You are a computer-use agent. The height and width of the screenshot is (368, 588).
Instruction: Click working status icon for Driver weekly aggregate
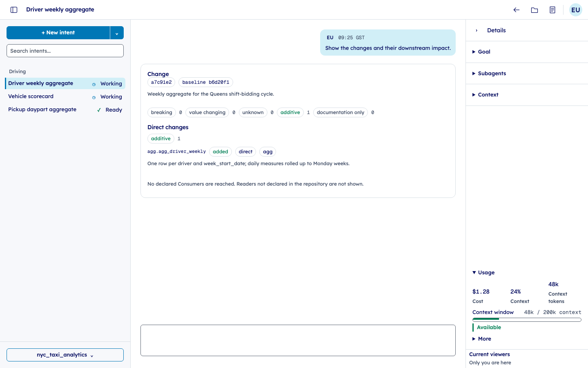[94, 84]
